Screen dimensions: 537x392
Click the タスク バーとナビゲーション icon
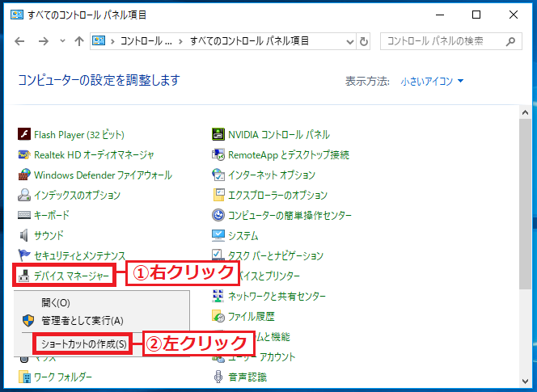[217, 255]
